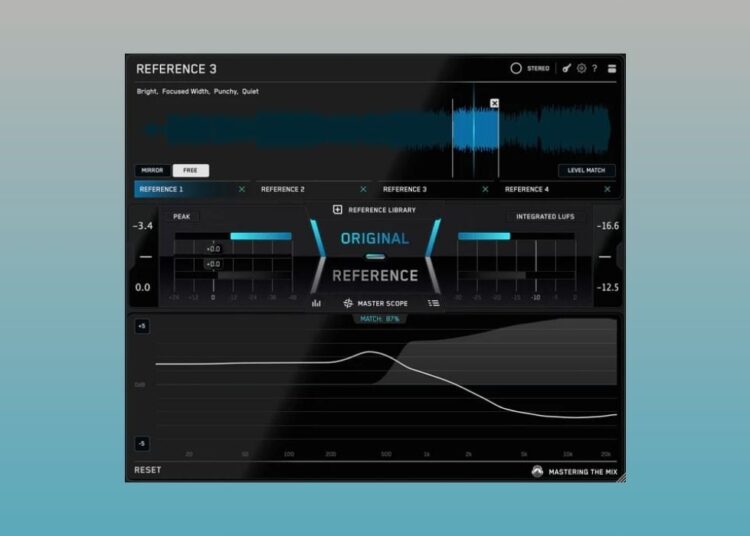Click the waveform playhead inside loop region
Image resolution: width=750 pixels, height=536 pixels.
tap(474, 131)
